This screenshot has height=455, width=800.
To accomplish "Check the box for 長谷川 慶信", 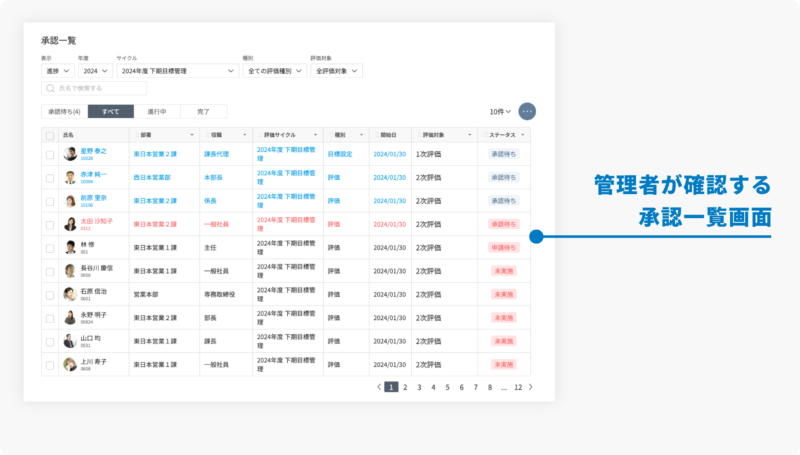I will coord(50,272).
